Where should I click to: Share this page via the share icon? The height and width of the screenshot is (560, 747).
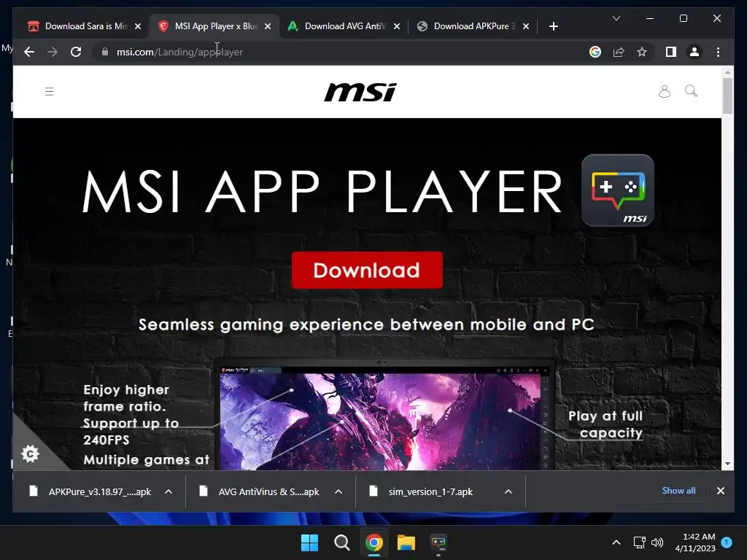point(619,52)
